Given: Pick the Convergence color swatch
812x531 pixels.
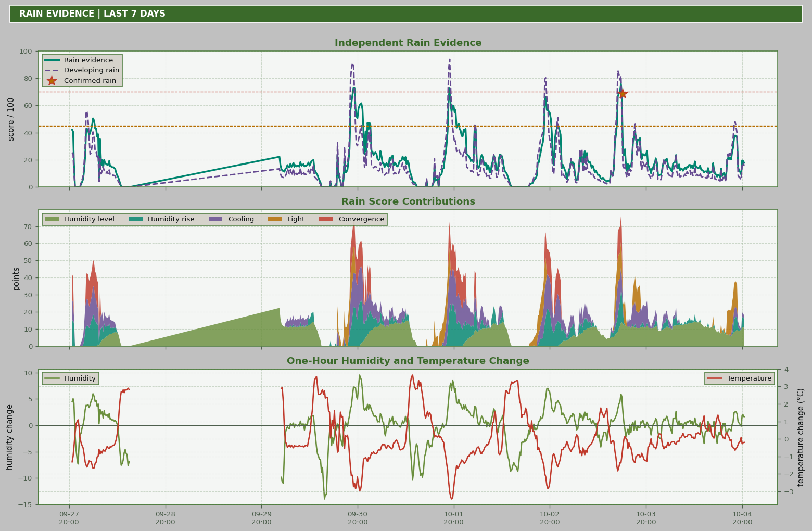Looking at the screenshot, I should point(326,219).
